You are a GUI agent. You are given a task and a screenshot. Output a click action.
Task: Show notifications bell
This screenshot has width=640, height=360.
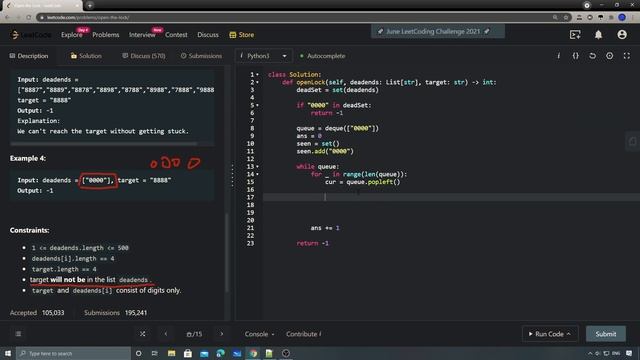point(598,35)
